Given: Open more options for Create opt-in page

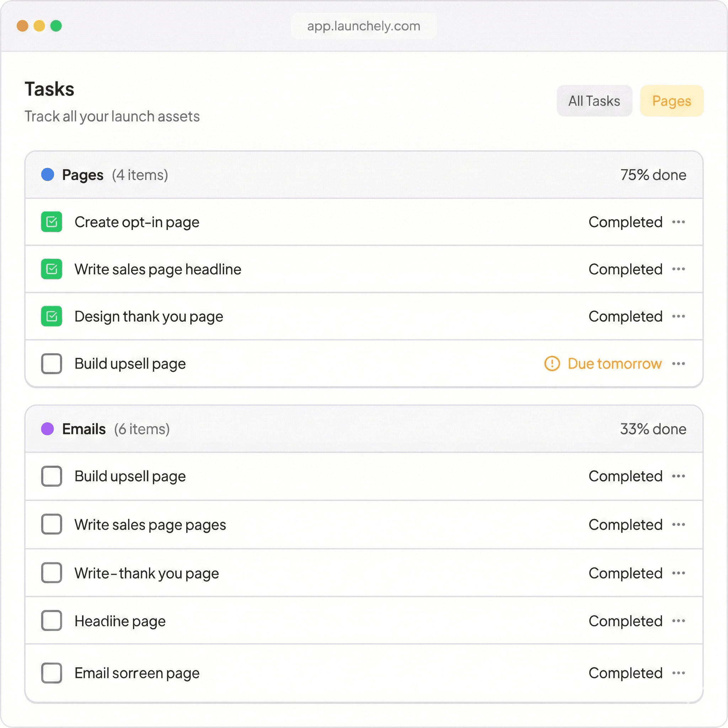Looking at the screenshot, I should tap(678, 222).
